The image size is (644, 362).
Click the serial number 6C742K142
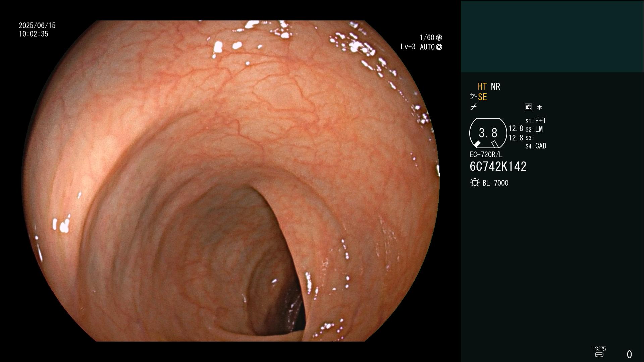click(x=498, y=167)
